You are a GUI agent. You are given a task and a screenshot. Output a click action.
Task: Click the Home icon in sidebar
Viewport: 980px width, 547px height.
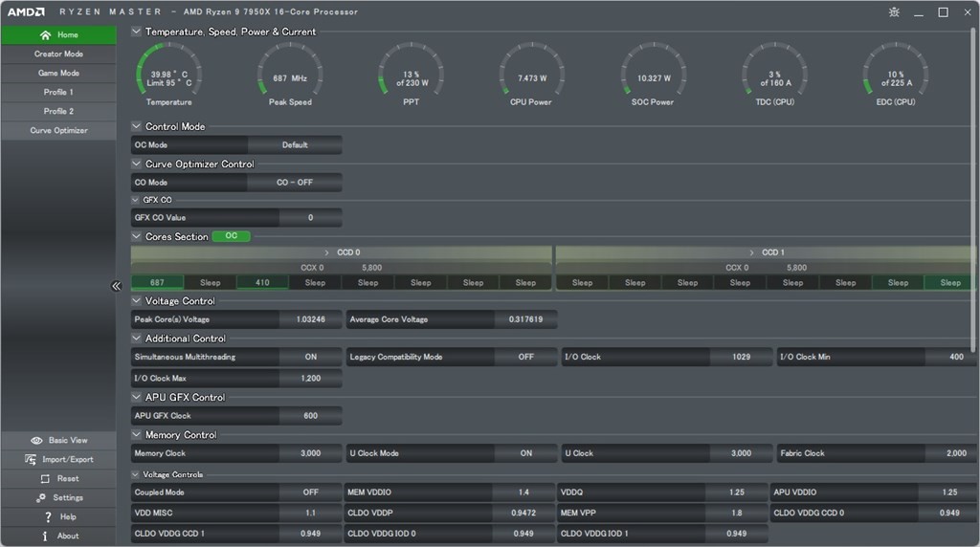44,35
